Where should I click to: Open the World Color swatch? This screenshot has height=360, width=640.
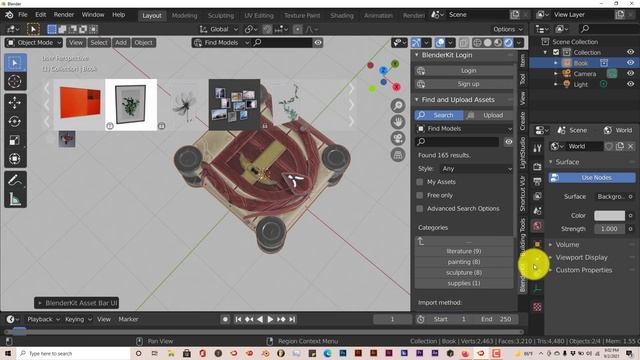click(609, 216)
